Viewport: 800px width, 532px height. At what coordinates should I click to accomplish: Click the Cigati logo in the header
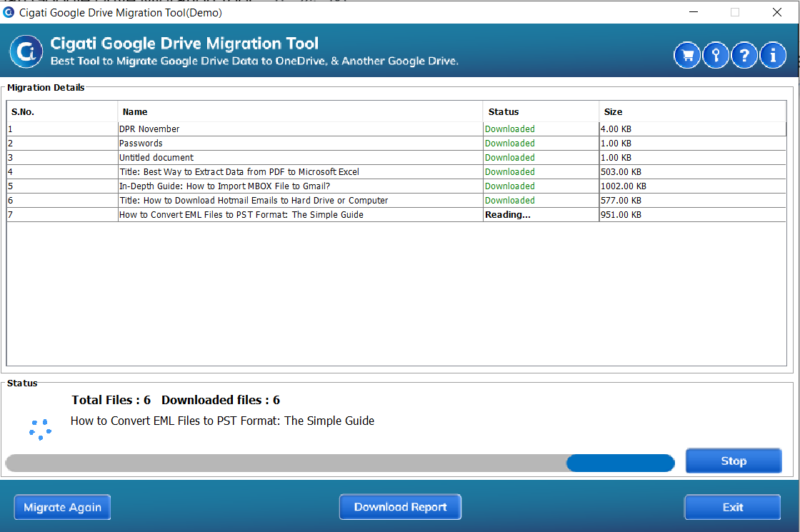26,51
